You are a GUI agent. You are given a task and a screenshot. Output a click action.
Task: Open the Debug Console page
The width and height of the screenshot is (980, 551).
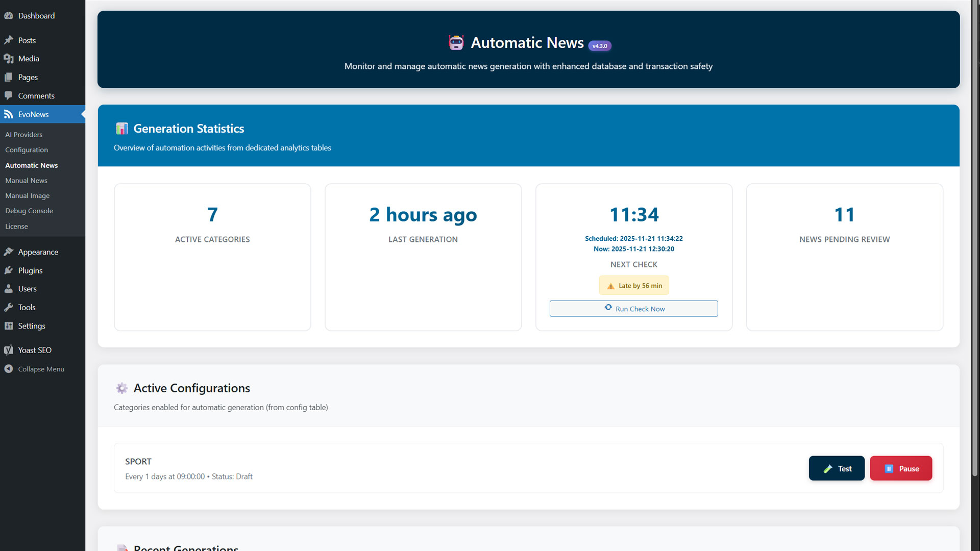pos(29,211)
